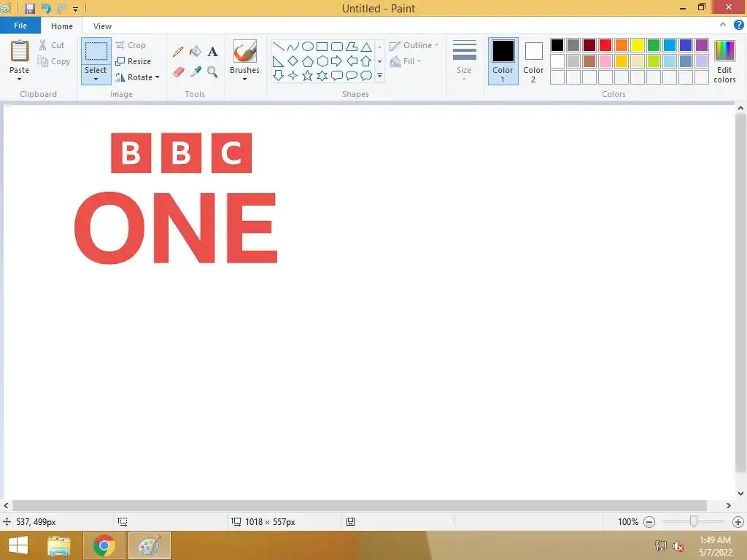The height and width of the screenshot is (560, 747).
Task: Click the Cut button
Action: pyautogui.click(x=52, y=45)
